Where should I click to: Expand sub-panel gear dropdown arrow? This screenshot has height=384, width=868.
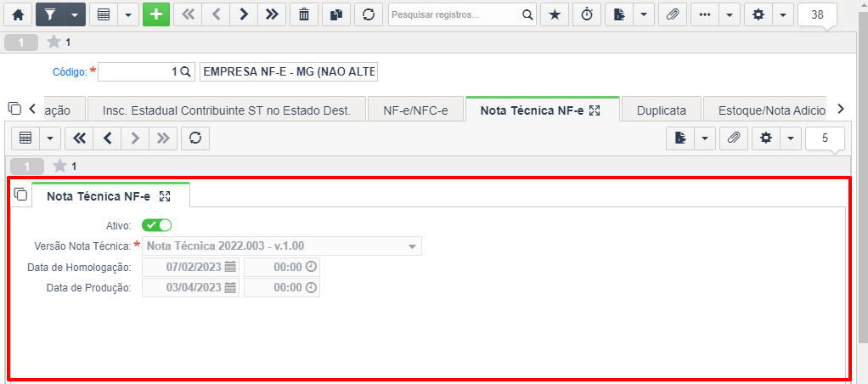point(791,138)
